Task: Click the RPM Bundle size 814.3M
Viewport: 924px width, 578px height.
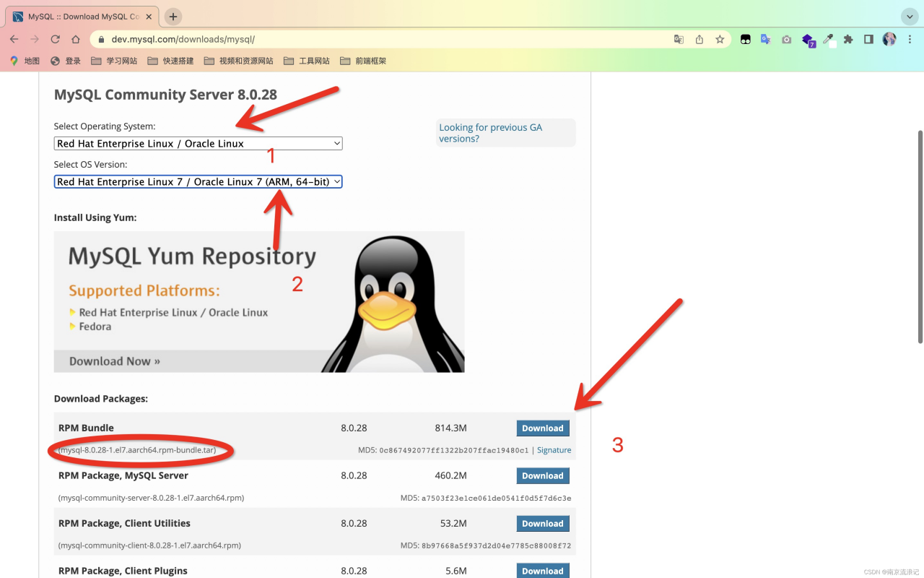Action: click(x=451, y=428)
